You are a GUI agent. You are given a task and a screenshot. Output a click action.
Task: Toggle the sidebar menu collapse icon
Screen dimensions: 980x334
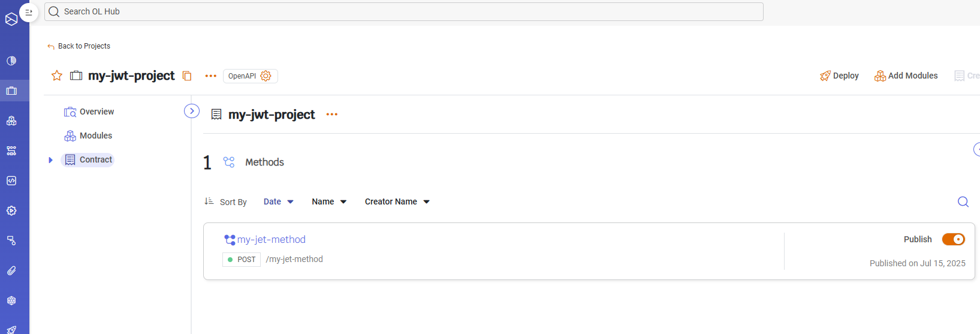tap(29, 12)
